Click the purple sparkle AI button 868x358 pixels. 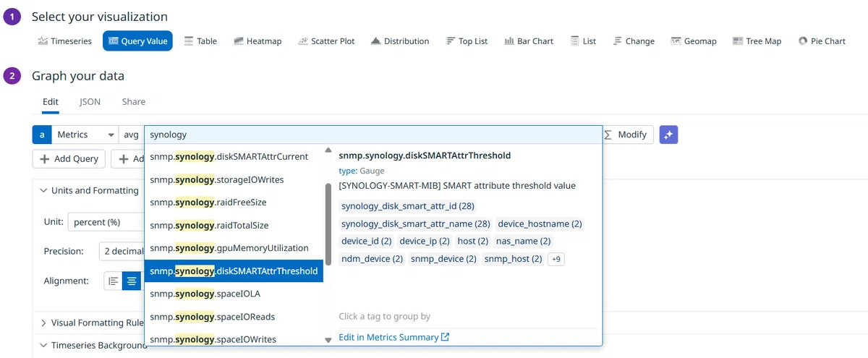coord(668,135)
